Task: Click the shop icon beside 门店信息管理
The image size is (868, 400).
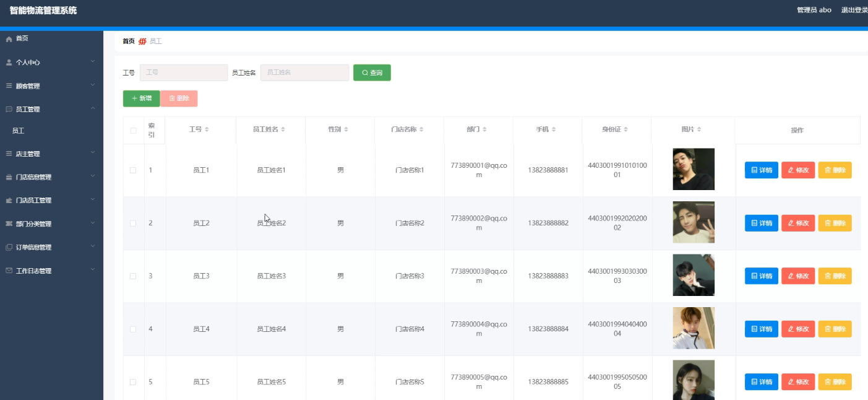Action: (x=9, y=177)
